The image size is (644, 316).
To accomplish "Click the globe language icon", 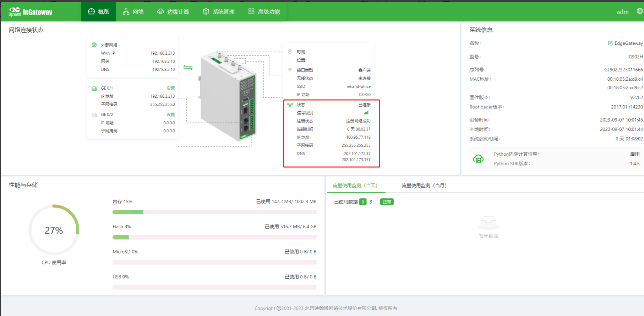I will (639, 11).
